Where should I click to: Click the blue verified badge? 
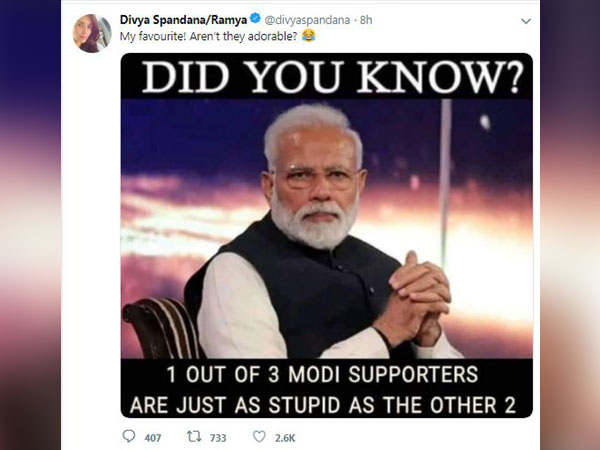click(255, 18)
